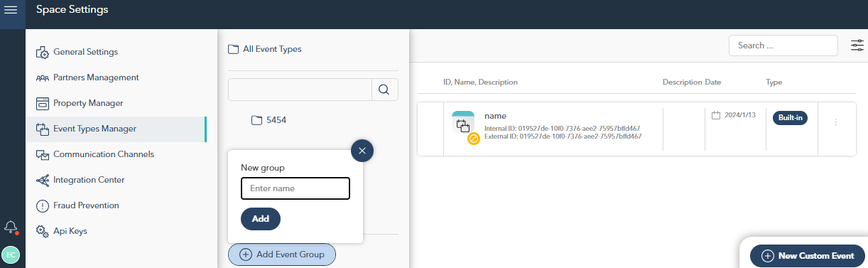
Task: Open the filter sliders icon
Action: (x=858, y=45)
